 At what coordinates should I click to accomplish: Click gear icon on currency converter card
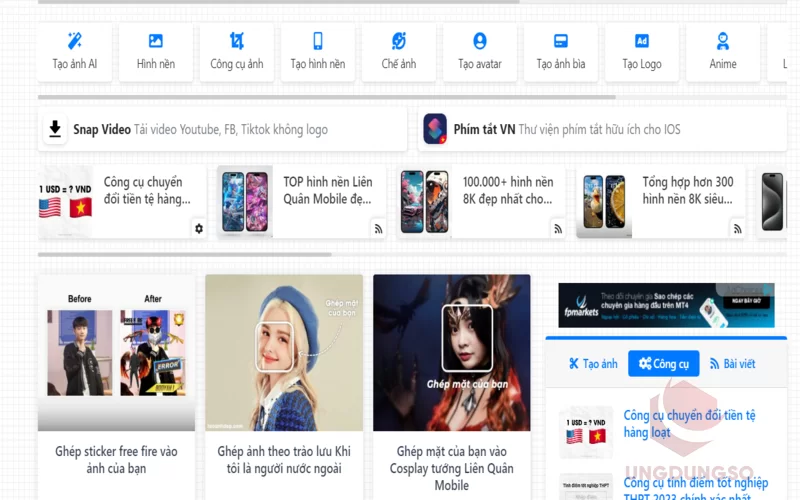(x=199, y=229)
